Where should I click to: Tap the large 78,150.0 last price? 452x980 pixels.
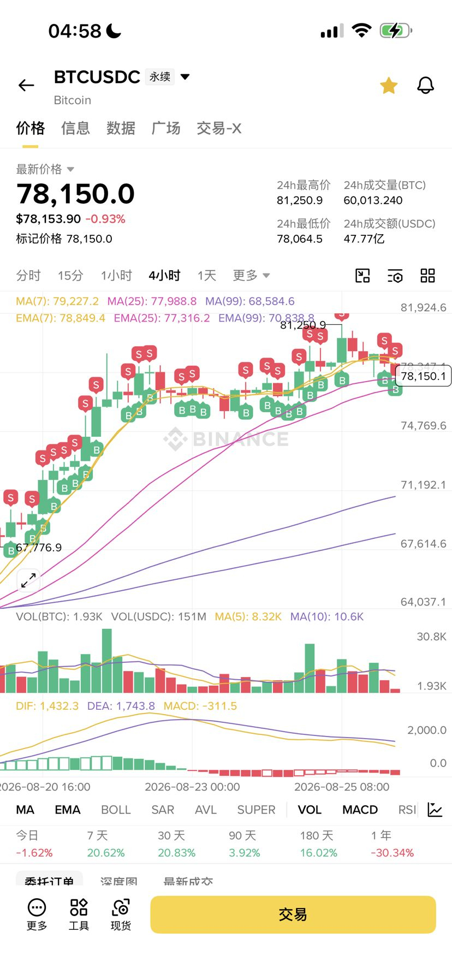pos(75,194)
